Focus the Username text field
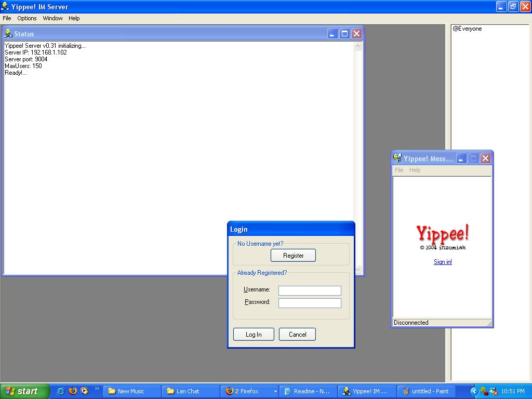532x399 pixels. [310, 290]
